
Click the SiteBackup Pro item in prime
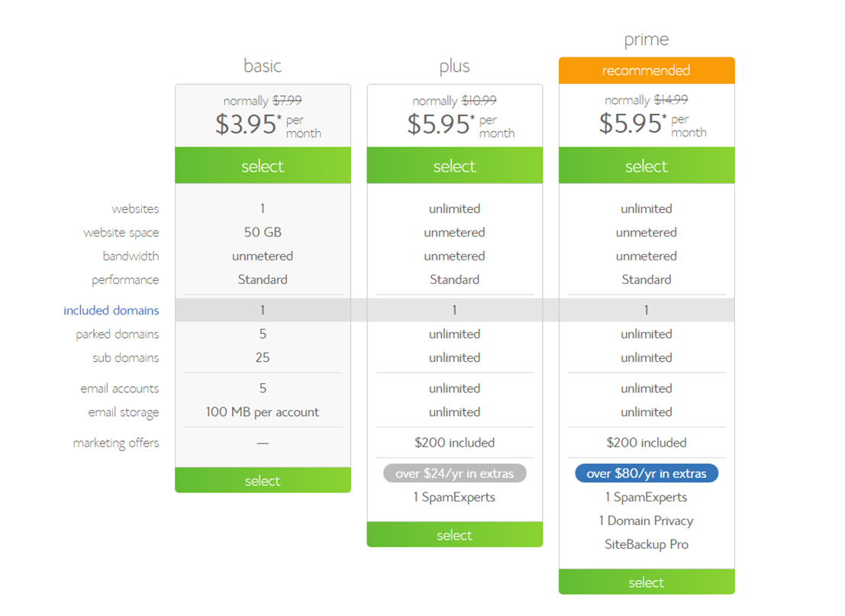tap(646, 544)
